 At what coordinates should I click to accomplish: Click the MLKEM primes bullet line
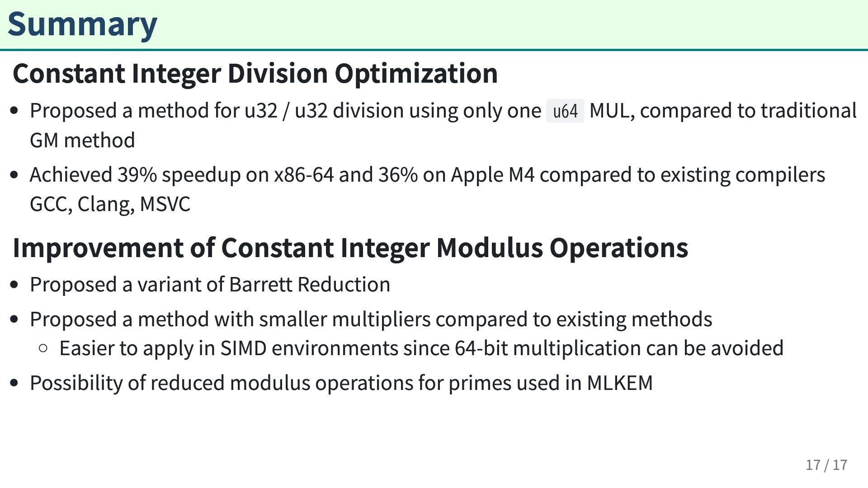[x=341, y=383]
